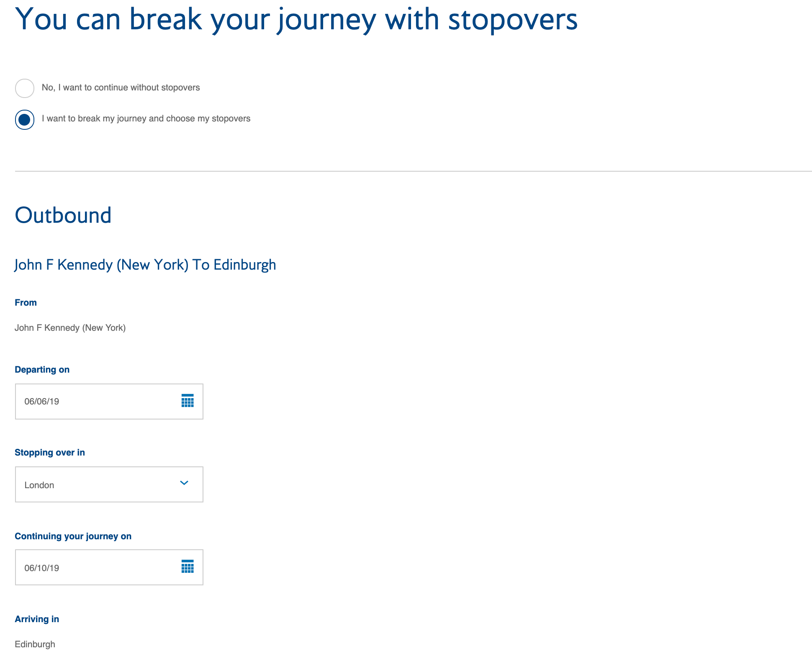This screenshot has width=812, height=659.
Task: Open the Continuing your journey calendar icon
Action: click(x=188, y=566)
